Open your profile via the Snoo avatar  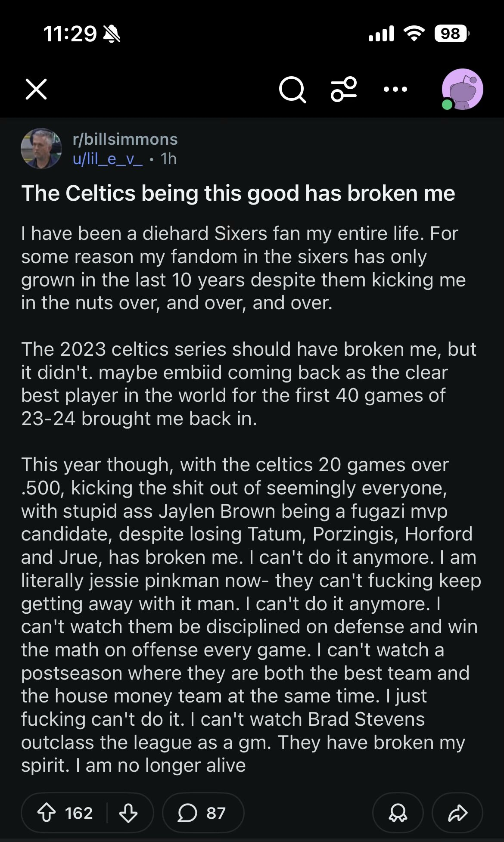tap(462, 90)
